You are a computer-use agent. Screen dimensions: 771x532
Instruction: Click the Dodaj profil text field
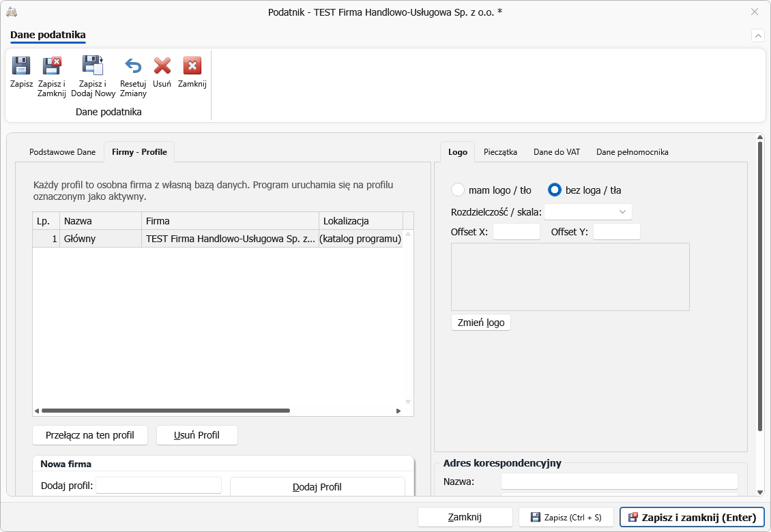click(x=159, y=486)
